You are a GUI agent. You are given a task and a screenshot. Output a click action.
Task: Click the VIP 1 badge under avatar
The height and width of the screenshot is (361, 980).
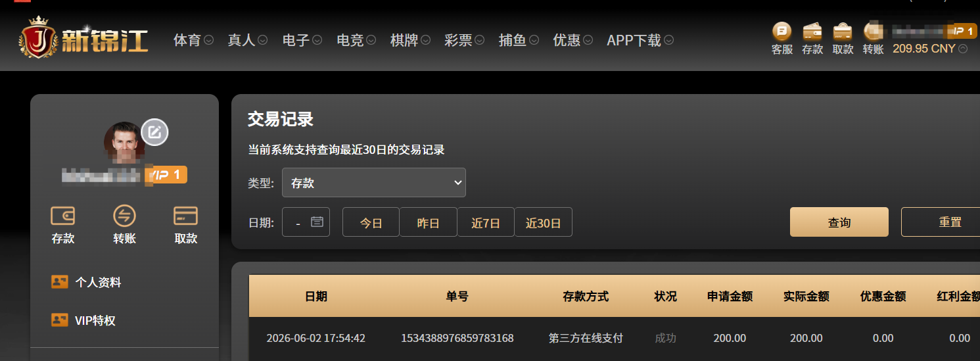[167, 175]
